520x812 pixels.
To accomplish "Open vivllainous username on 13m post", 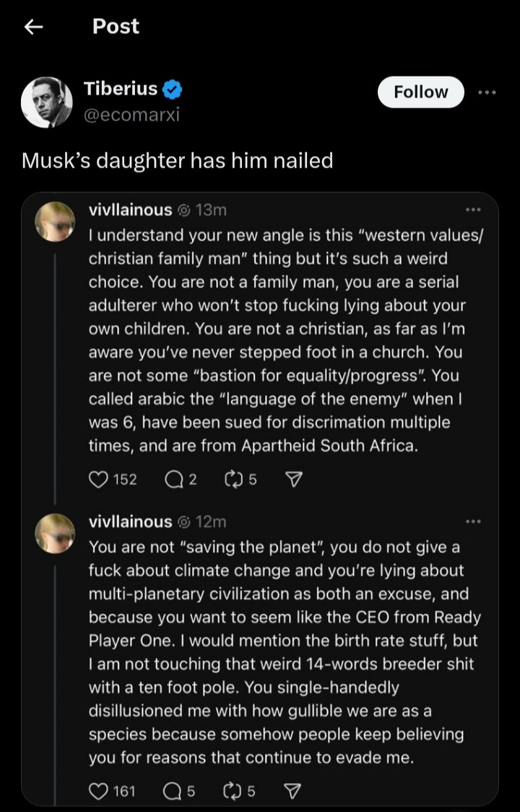I will [x=130, y=210].
